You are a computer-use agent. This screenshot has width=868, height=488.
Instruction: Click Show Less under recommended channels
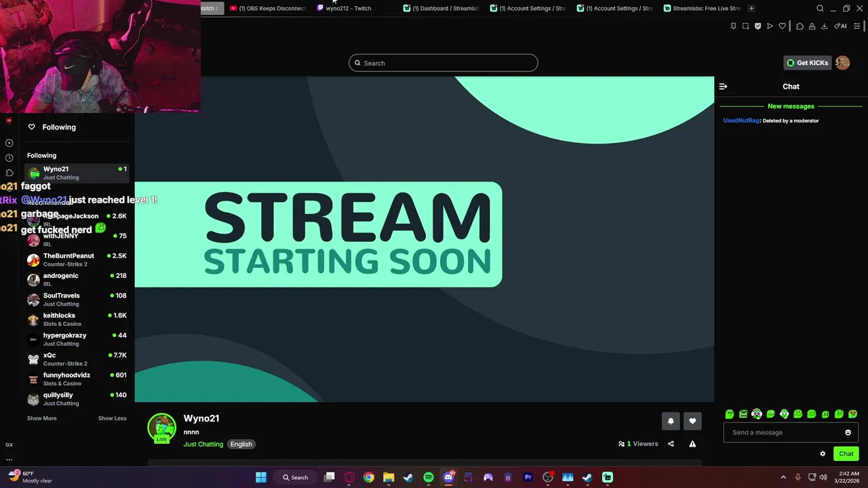pos(112,418)
